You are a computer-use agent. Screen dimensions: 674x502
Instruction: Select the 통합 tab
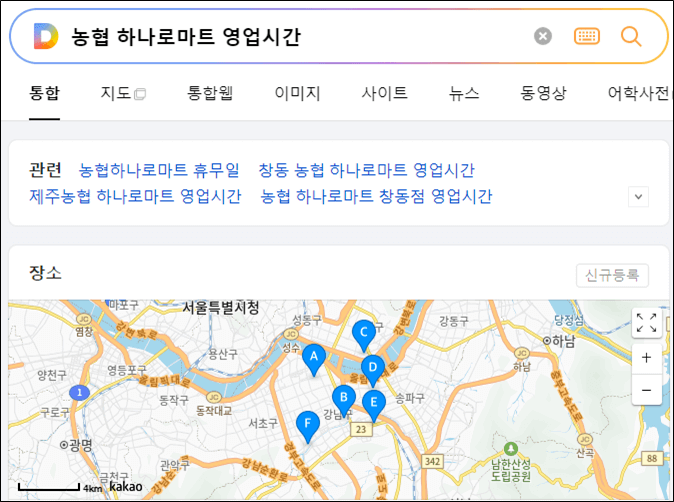tap(44, 93)
